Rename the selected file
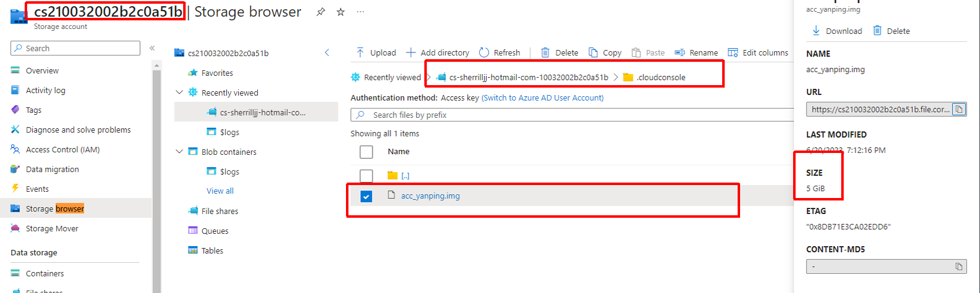 pos(696,53)
